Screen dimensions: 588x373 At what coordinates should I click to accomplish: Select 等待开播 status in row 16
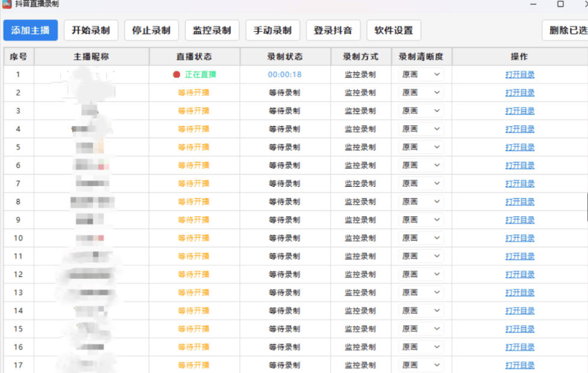194,347
